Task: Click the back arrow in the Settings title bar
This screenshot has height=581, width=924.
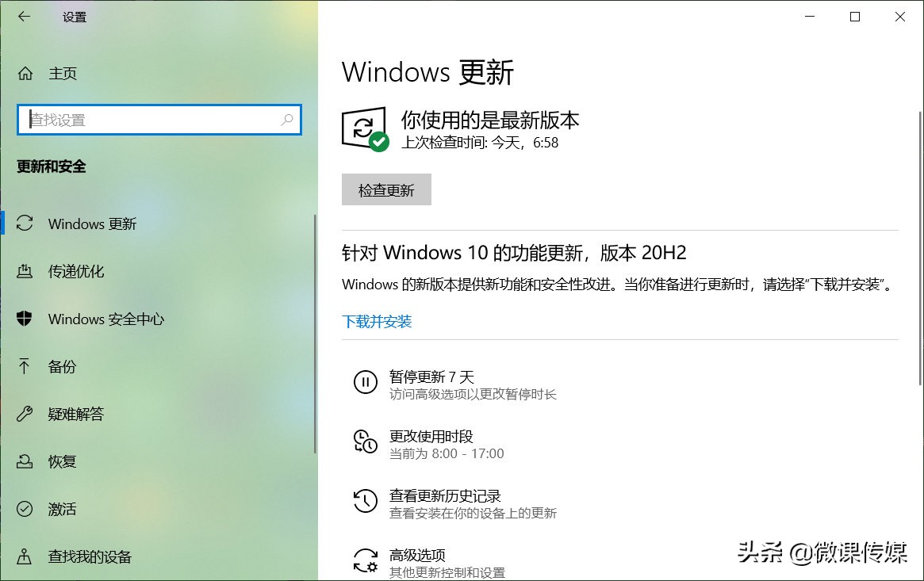Action: coord(24,17)
